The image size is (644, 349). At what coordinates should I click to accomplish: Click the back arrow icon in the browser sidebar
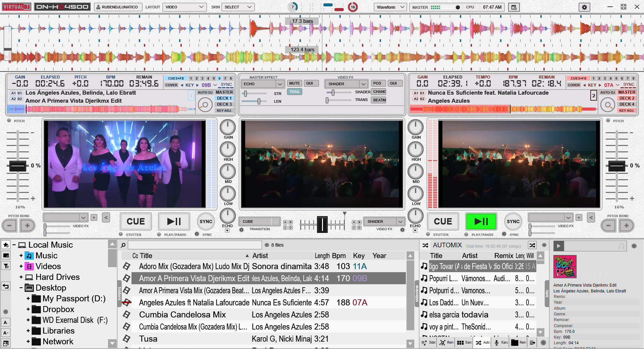tap(6, 286)
